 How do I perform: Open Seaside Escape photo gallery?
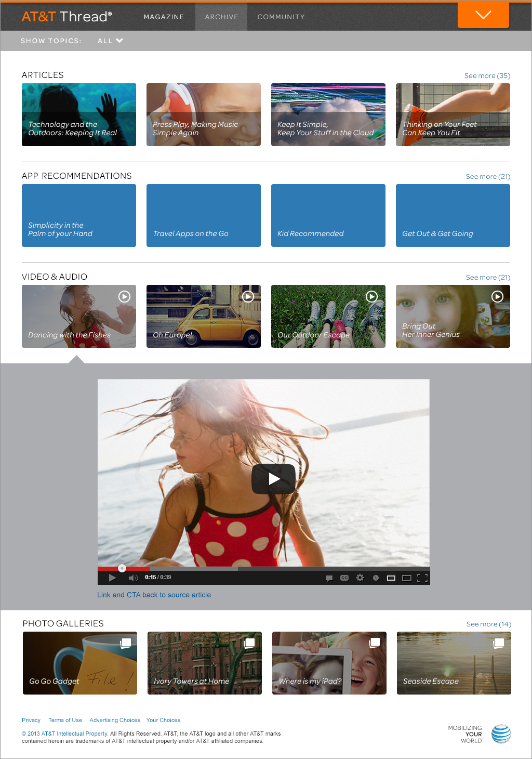pos(454,663)
